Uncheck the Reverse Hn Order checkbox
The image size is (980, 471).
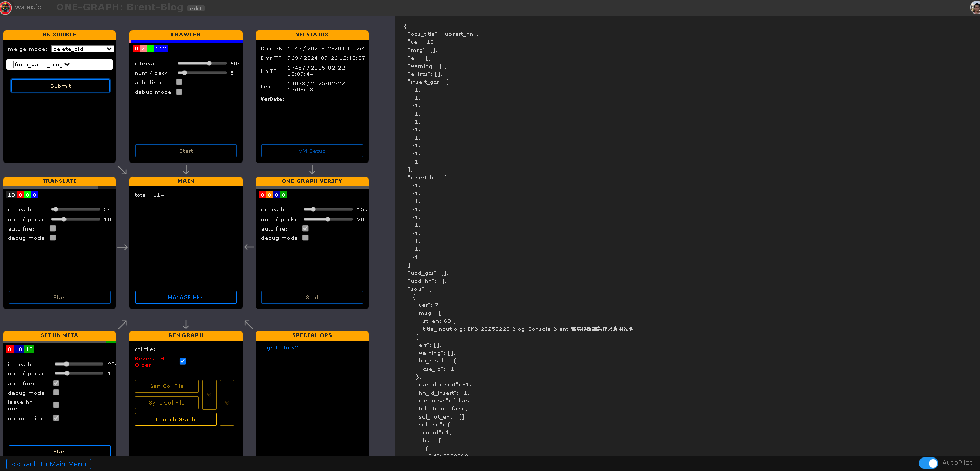[183, 361]
